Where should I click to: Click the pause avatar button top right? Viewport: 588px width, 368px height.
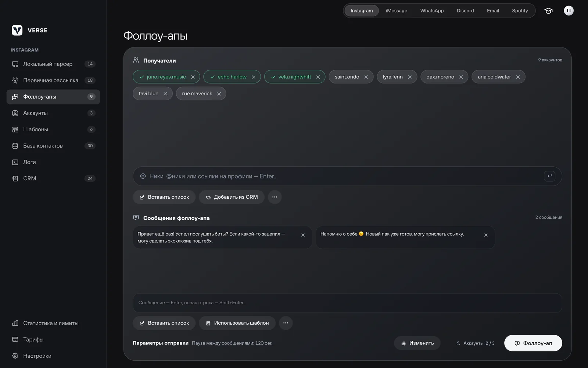pyautogui.click(x=569, y=11)
